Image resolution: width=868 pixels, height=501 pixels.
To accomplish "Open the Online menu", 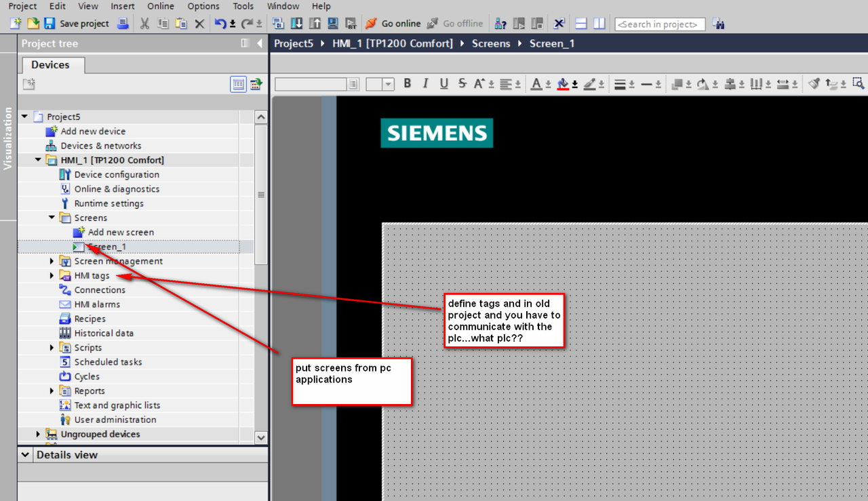I will (x=161, y=6).
